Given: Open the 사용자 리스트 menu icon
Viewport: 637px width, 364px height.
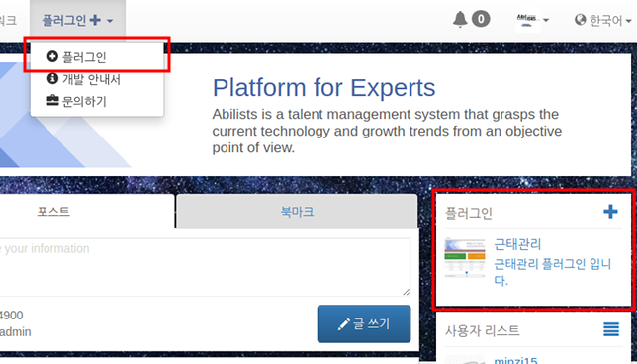Looking at the screenshot, I should pos(611,329).
